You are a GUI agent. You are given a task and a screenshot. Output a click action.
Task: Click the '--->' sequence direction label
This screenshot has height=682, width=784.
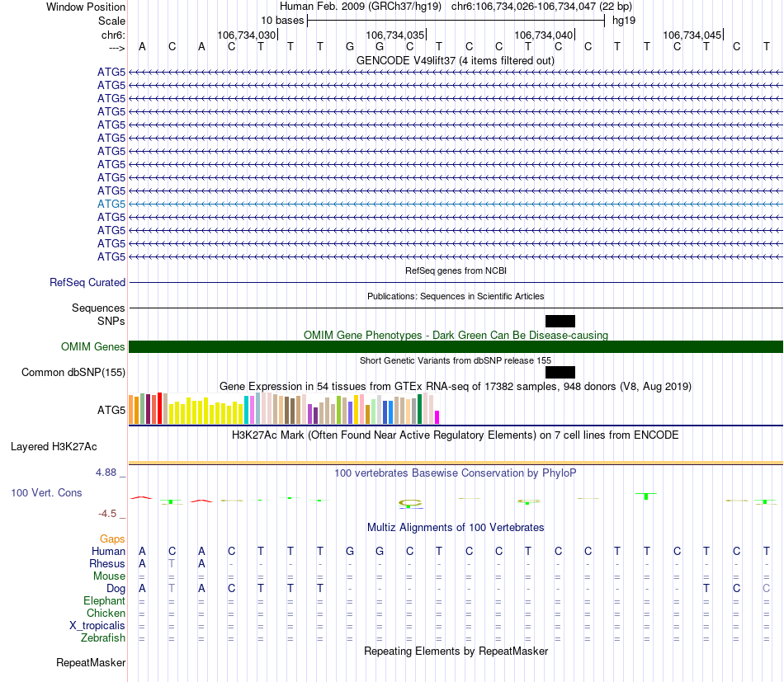pos(116,48)
